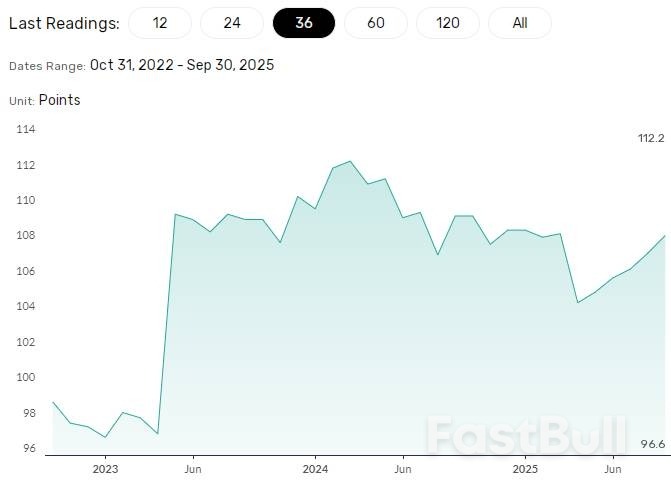The width and height of the screenshot is (671, 496).
Task: Click the 96.6 low value label
Action: pyautogui.click(x=652, y=444)
